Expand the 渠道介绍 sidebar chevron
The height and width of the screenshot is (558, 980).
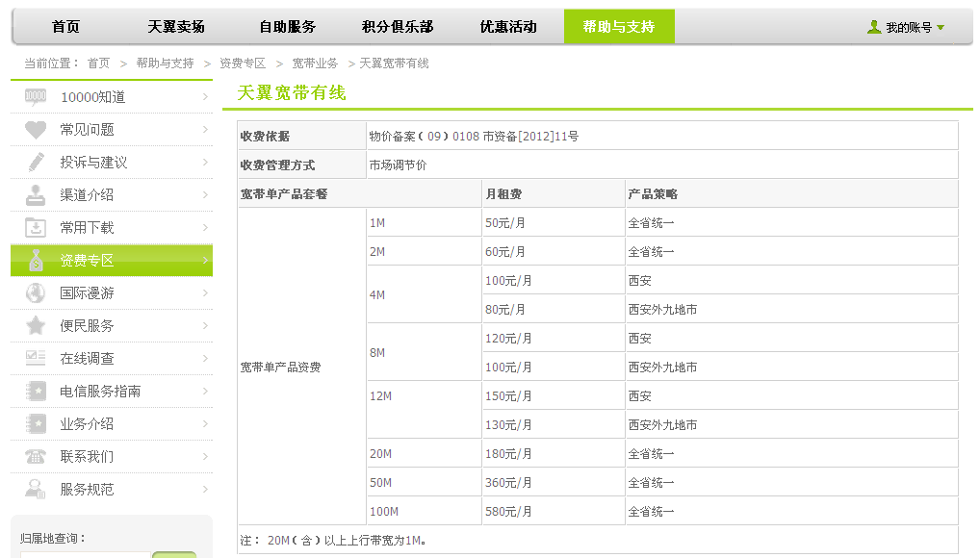tap(206, 195)
